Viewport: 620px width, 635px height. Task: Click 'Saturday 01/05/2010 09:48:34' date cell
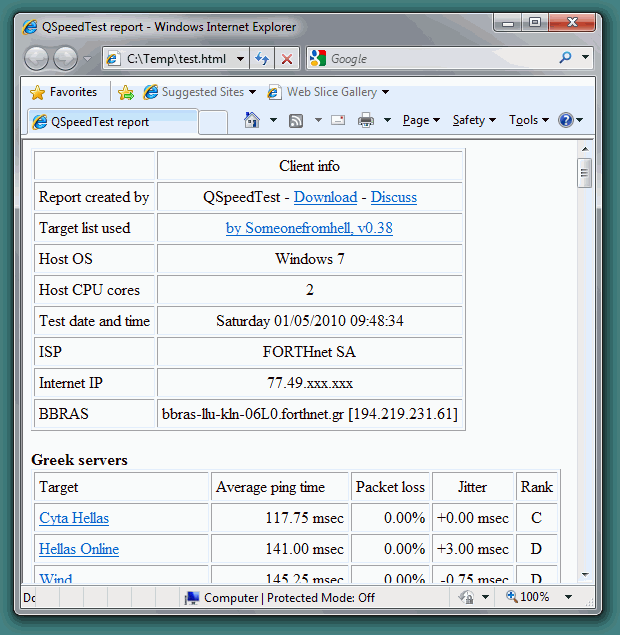point(310,321)
